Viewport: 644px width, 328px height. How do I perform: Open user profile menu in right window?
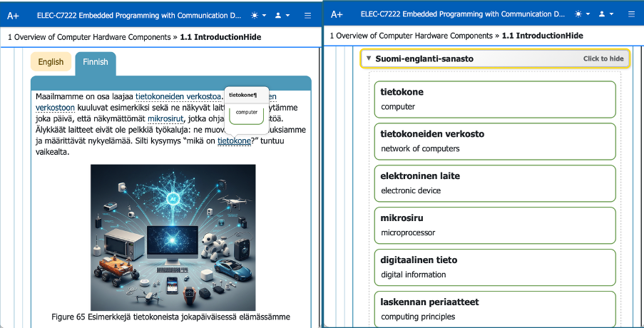tap(605, 14)
